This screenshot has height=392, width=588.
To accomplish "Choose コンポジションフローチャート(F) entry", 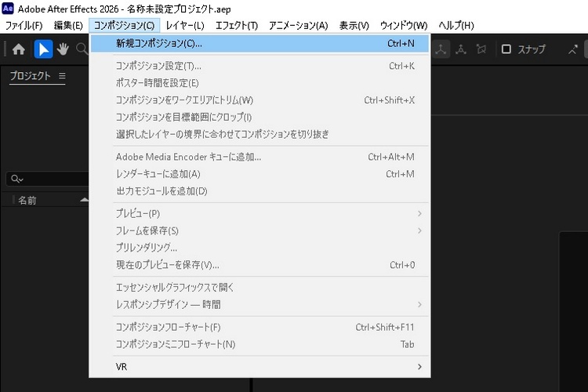I will point(260,327).
